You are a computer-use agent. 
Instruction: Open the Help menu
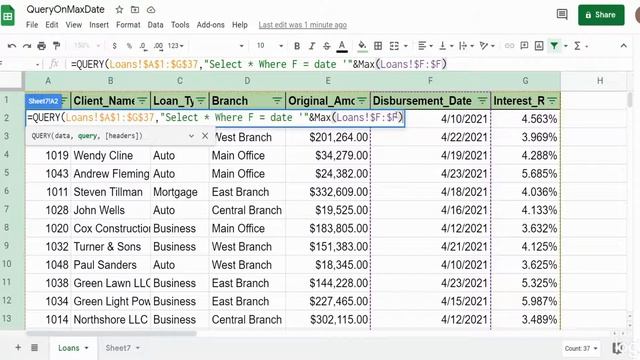coord(240,25)
